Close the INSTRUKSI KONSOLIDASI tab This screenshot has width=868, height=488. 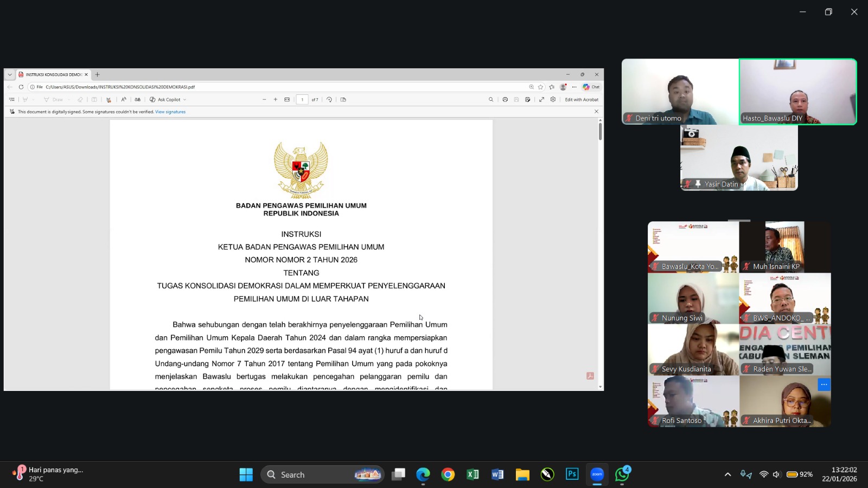point(86,75)
